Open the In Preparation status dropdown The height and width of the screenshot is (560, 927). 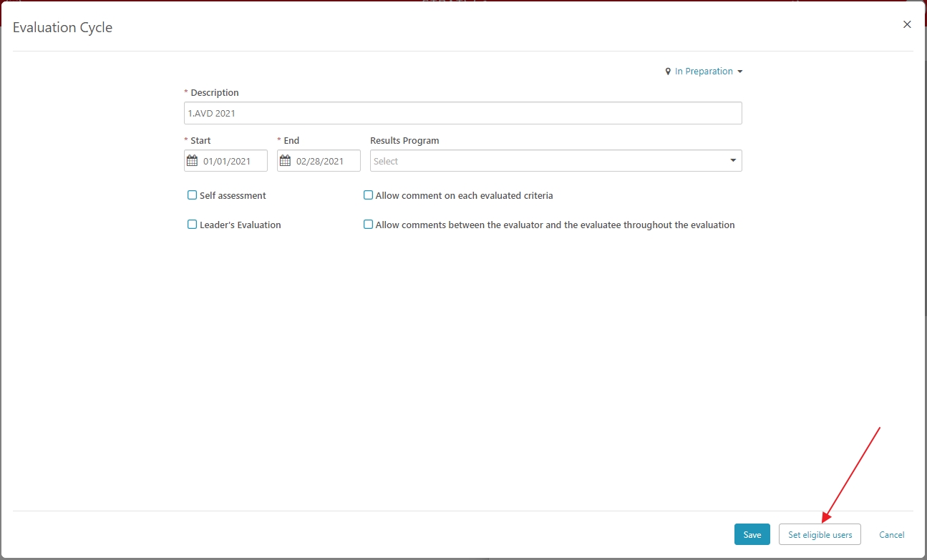pyautogui.click(x=704, y=72)
